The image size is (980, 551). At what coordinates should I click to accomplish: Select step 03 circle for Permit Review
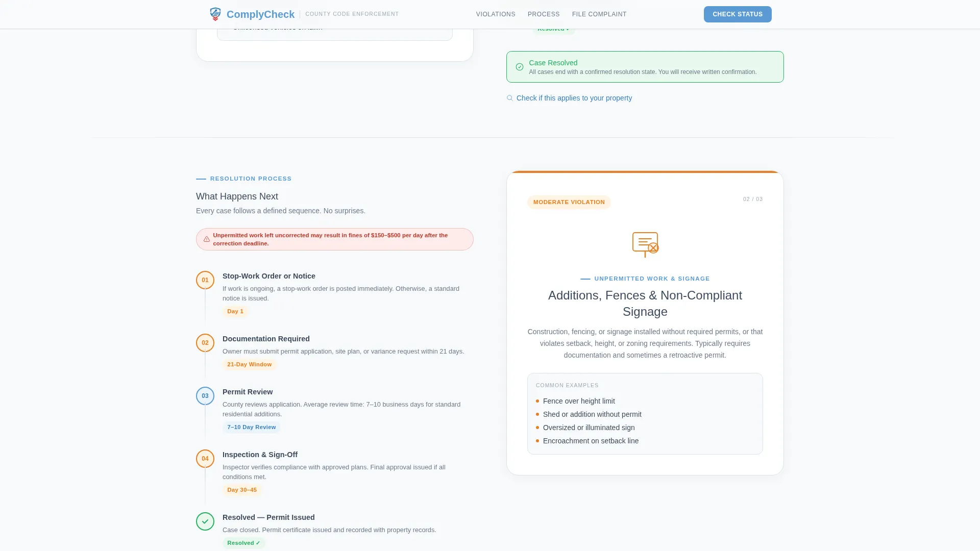tap(205, 396)
